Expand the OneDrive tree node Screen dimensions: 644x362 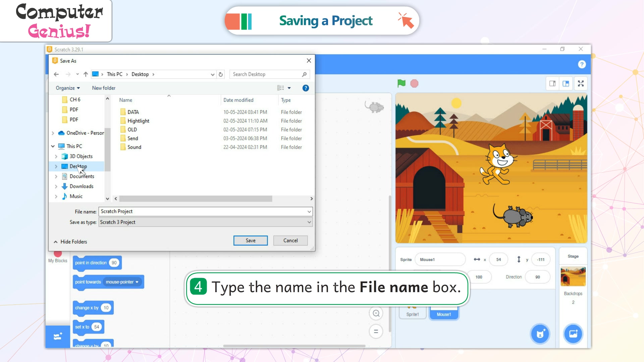tap(53, 133)
